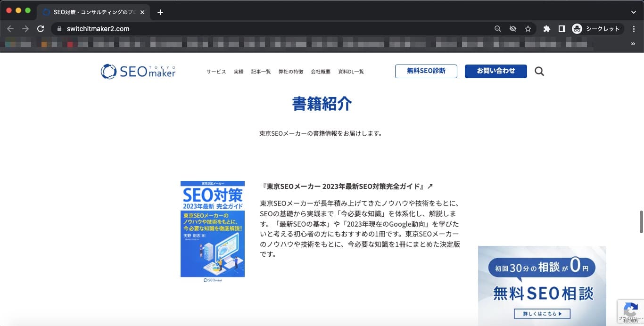The width and height of the screenshot is (644, 326).
Task: Click the 詳しくはこちら banner button
Action: (542, 313)
